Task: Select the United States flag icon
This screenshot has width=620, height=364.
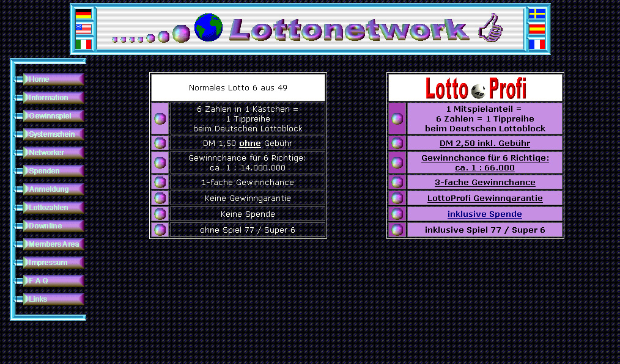Action: [83, 29]
